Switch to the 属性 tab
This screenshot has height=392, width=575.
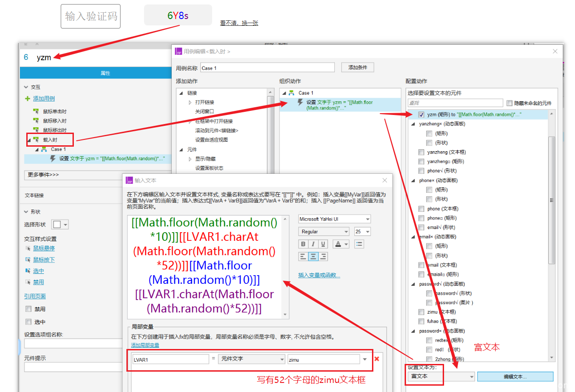(x=105, y=73)
